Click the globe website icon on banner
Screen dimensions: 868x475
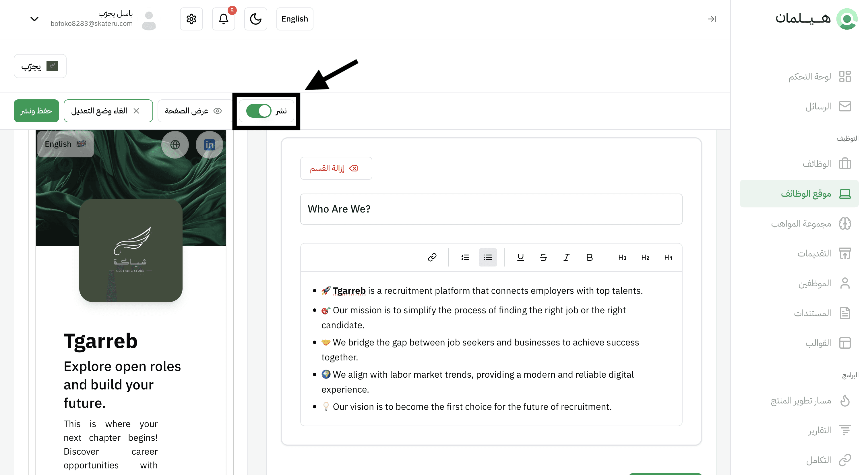coord(175,145)
